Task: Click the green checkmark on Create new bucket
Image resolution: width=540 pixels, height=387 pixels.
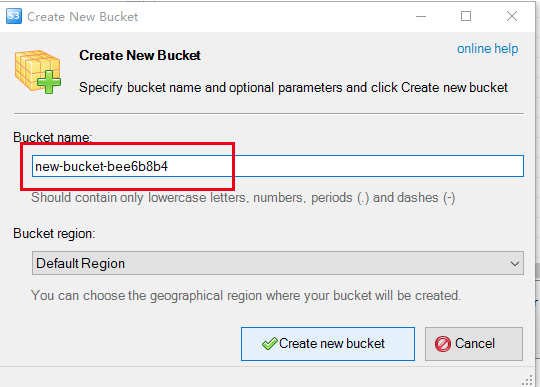Action: pos(269,343)
